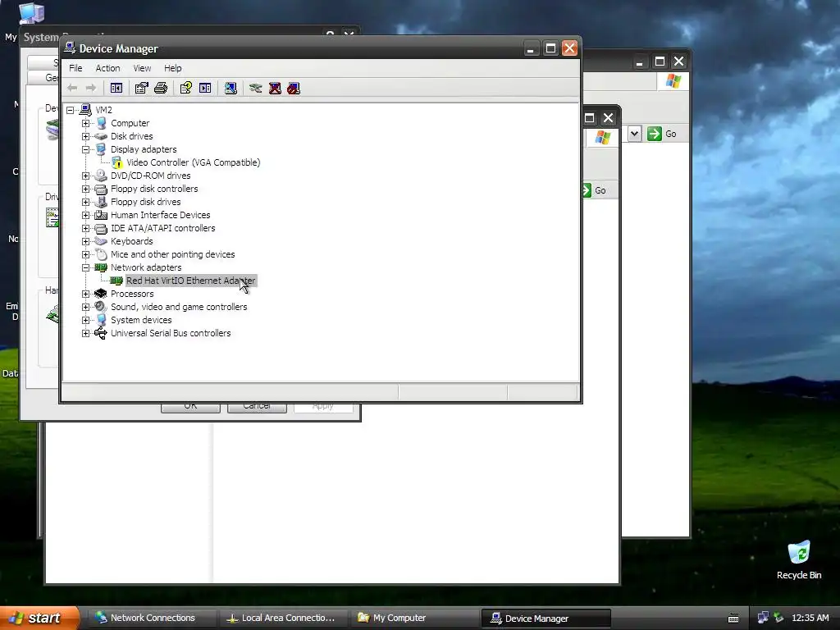Expand the System devices category
Viewport: 840px width, 630px height.
[x=85, y=320]
